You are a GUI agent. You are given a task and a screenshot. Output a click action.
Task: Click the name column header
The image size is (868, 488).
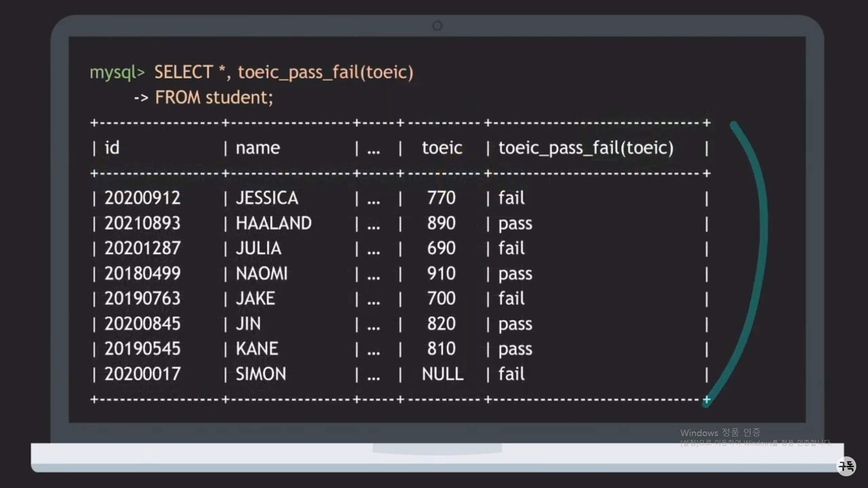(258, 148)
